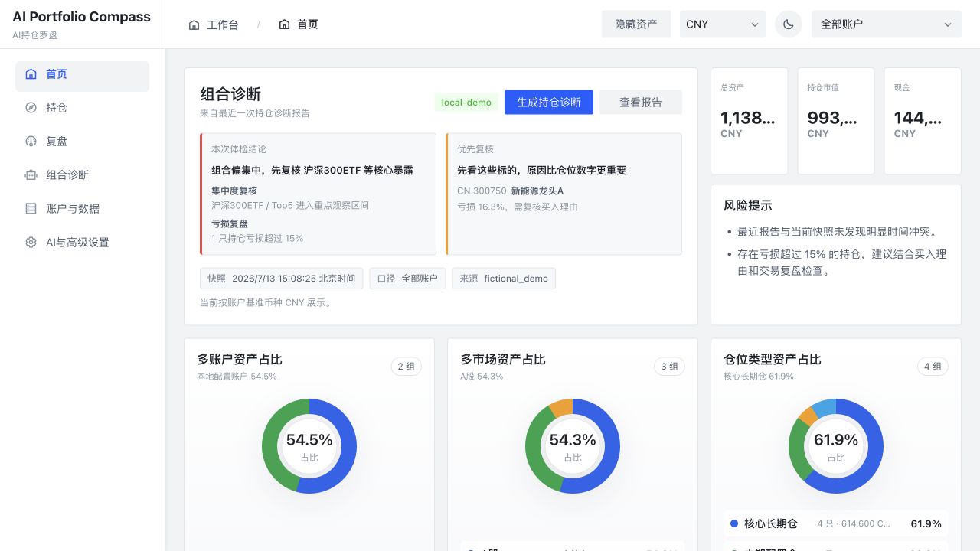980x551 pixels.
Task: Click the 3 组 badge on 多市场资产占比
Action: point(669,367)
